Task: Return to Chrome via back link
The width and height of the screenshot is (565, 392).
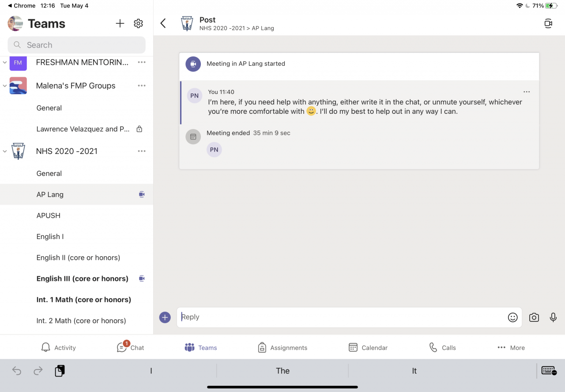Action: (x=22, y=6)
